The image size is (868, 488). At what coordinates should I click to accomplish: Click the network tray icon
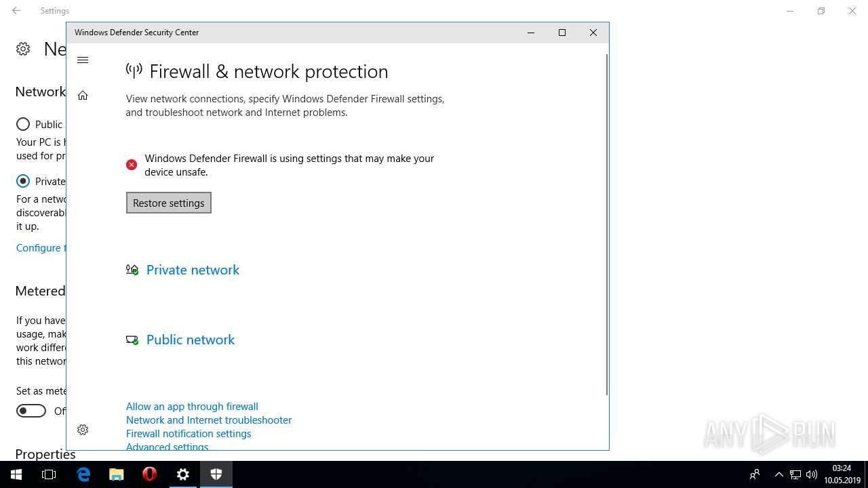coord(795,474)
